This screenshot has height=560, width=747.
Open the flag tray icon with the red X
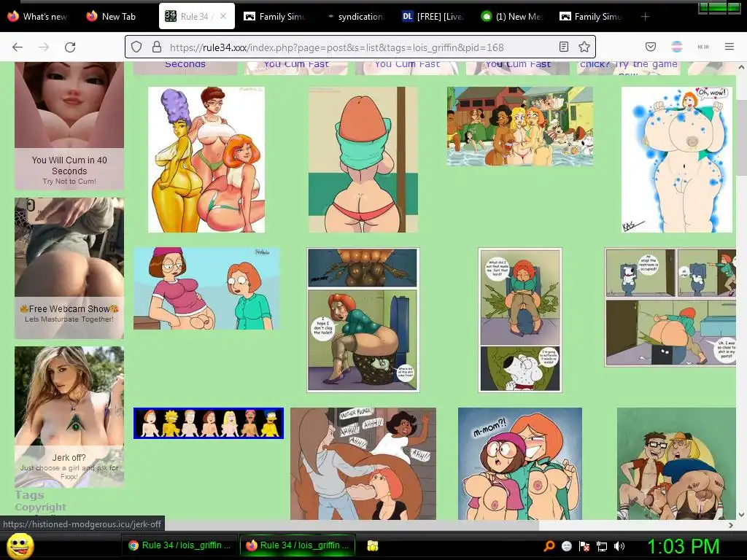[584, 546]
